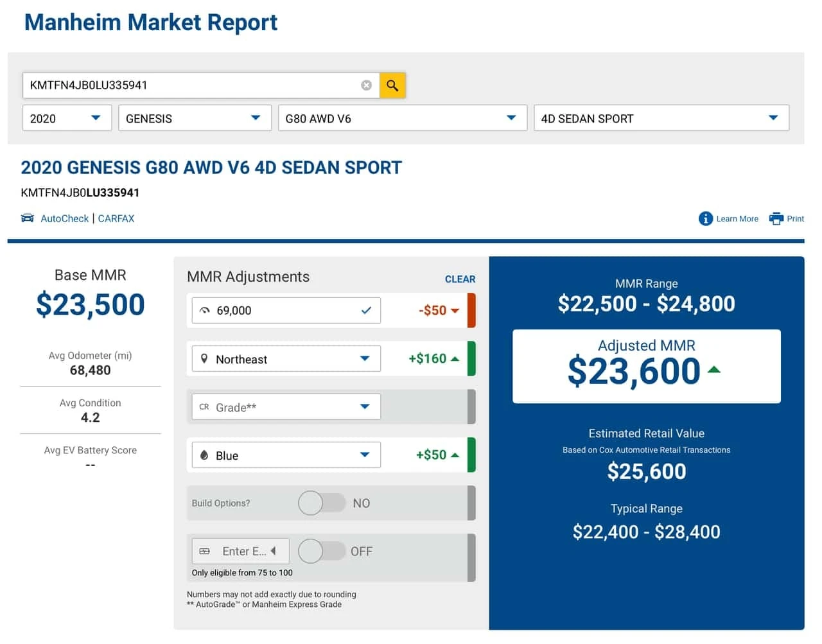The width and height of the screenshot is (822, 644).
Task: Click the color droplet icon
Action: pyautogui.click(x=204, y=455)
